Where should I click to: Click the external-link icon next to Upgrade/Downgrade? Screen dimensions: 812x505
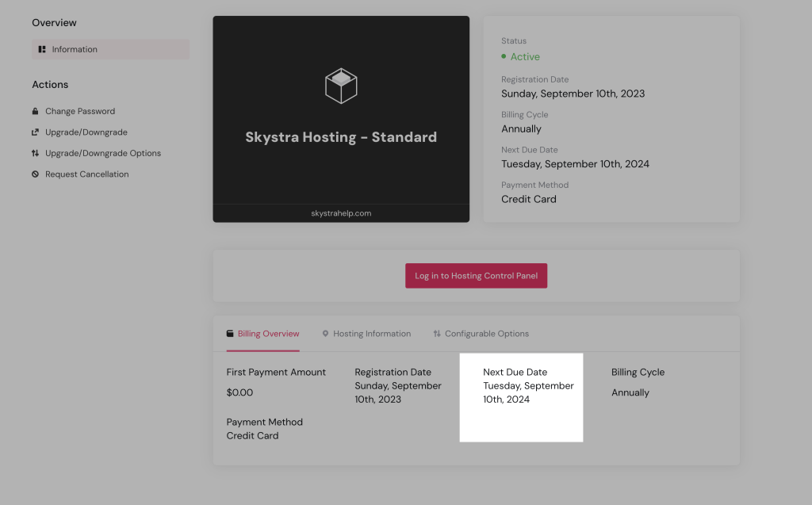point(35,132)
